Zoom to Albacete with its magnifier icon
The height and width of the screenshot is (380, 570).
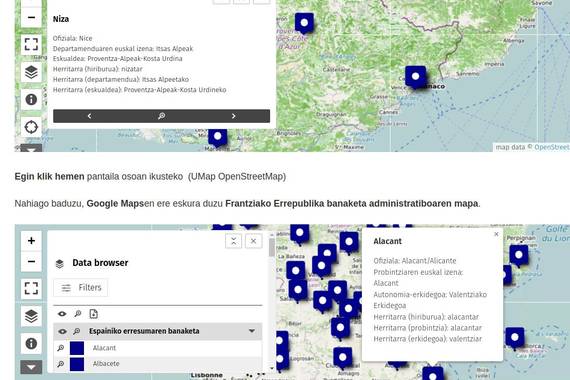pos(61,364)
